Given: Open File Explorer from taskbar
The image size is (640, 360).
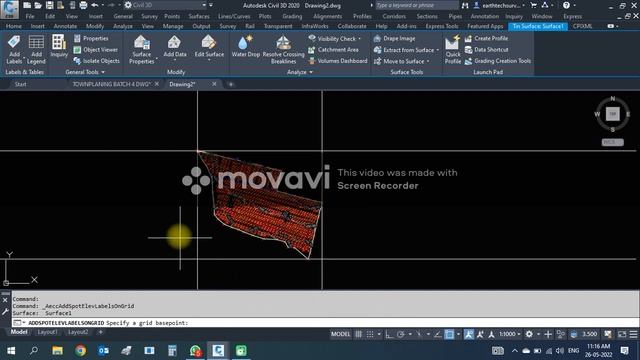Looking at the screenshot, I should pos(57,351).
